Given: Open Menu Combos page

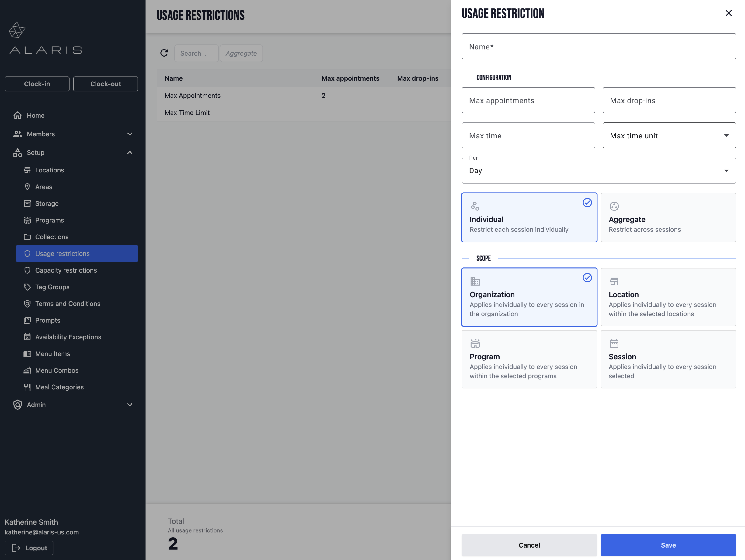Looking at the screenshot, I should 77,371.
